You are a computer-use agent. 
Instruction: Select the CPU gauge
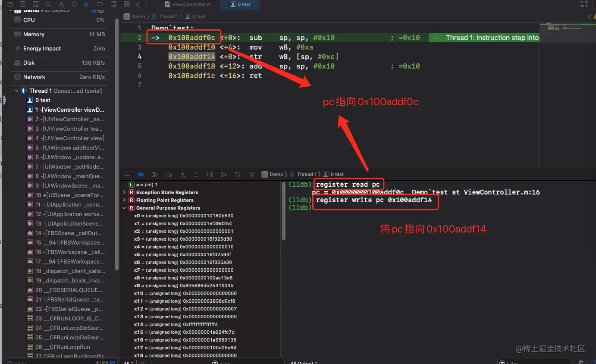coord(59,20)
